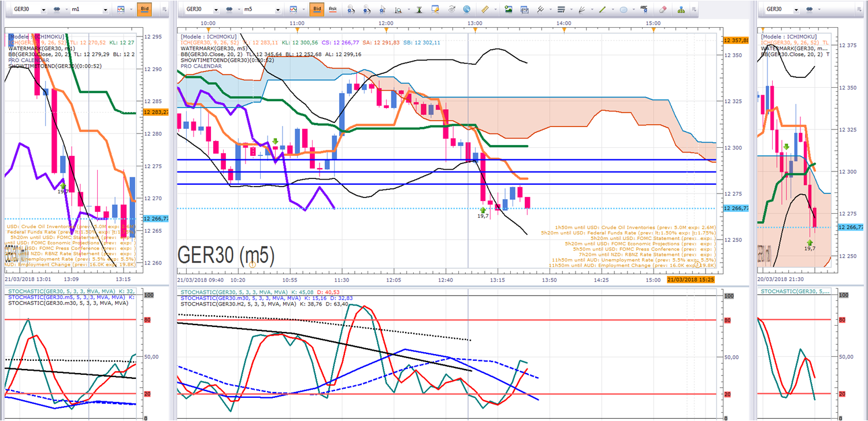Click the framed chart-image icon beside the picture icon
The height and width of the screenshot is (421, 868).
524,10
